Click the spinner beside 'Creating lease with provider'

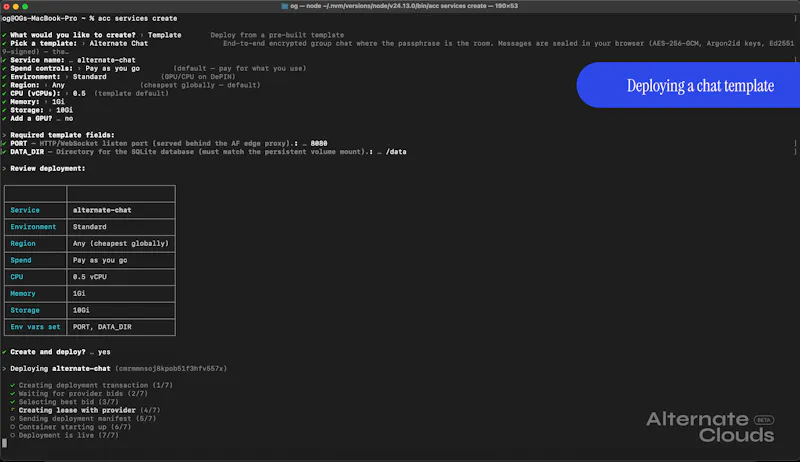point(13,410)
